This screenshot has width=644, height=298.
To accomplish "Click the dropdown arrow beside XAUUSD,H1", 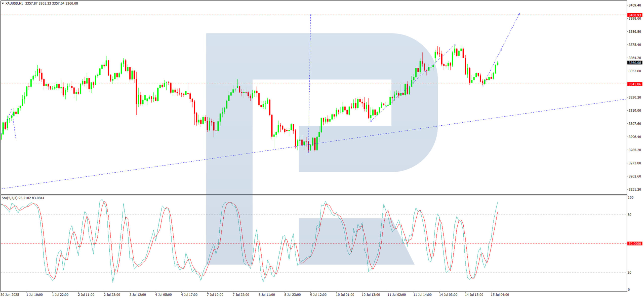I will tap(3, 4).
